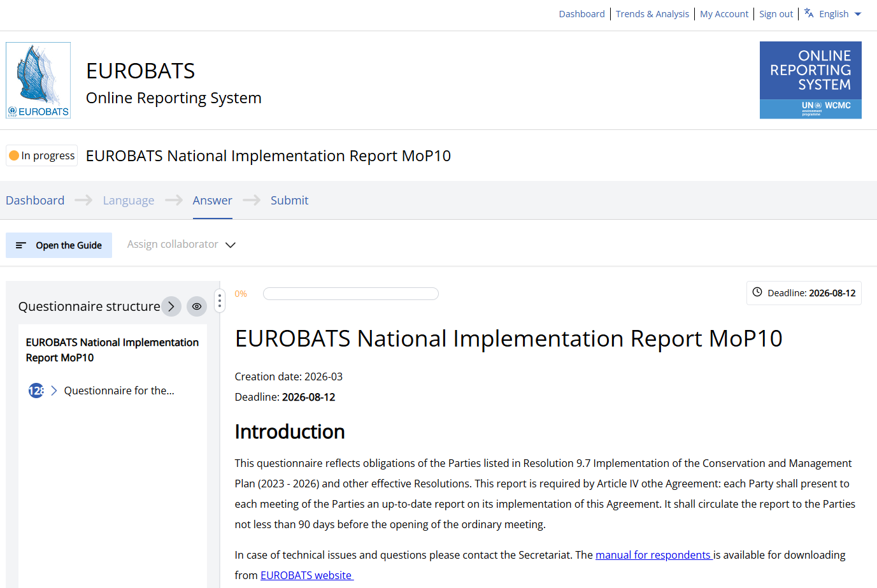Open the Assign collaborator dropdown
877x588 pixels.
[x=182, y=245]
